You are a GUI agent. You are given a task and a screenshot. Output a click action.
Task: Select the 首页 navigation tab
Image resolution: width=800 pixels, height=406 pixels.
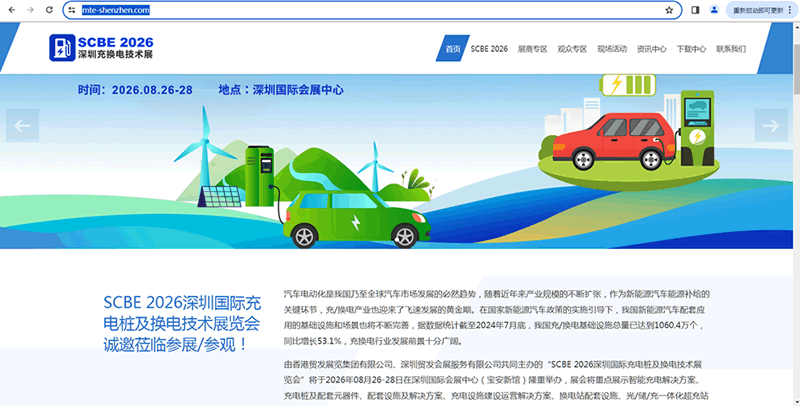click(x=452, y=48)
